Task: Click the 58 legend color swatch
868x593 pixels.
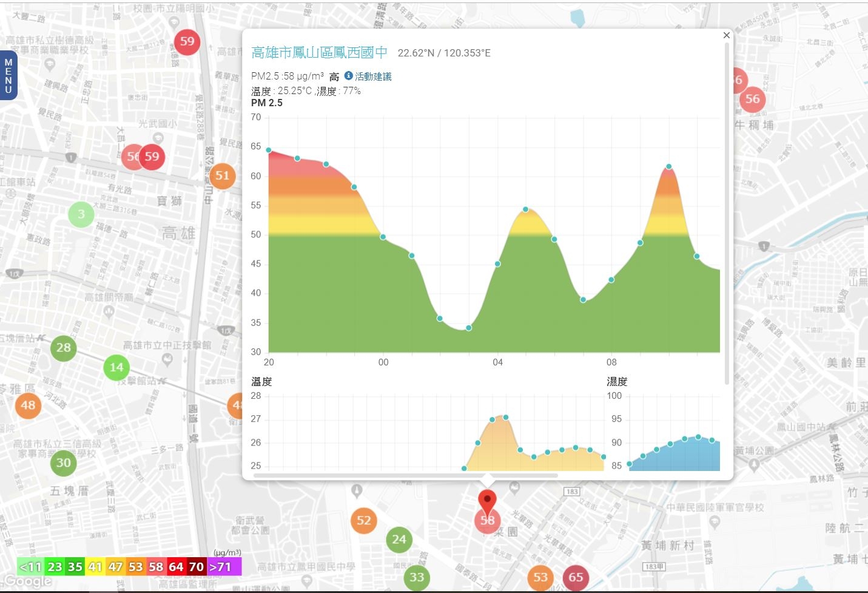Action: pos(156,567)
